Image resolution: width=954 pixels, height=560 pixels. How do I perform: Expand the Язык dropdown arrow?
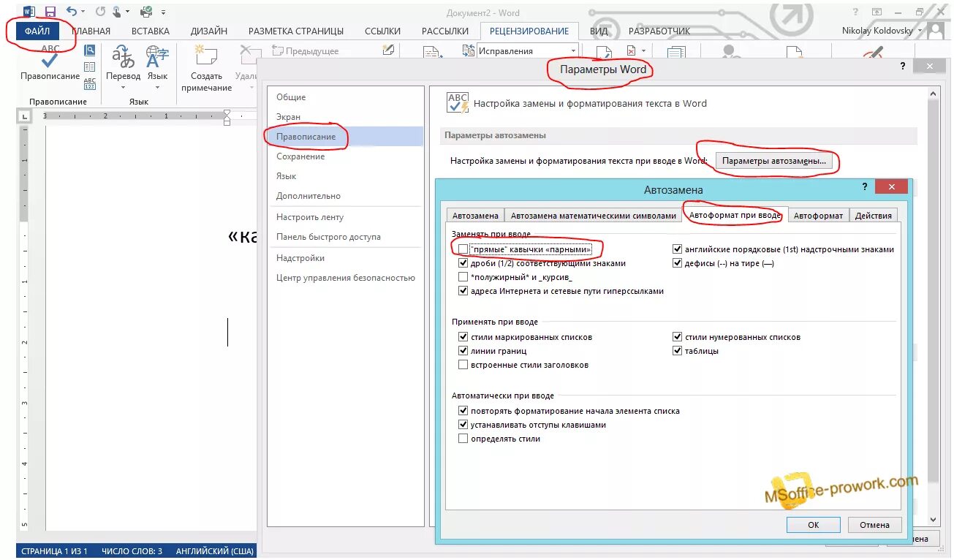(x=157, y=88)
